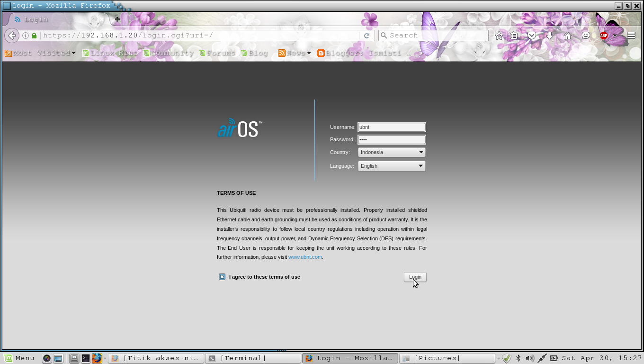644x364 pixels.
Task: Follow the www.ubnt.com link
Action: tap(305, 257)
